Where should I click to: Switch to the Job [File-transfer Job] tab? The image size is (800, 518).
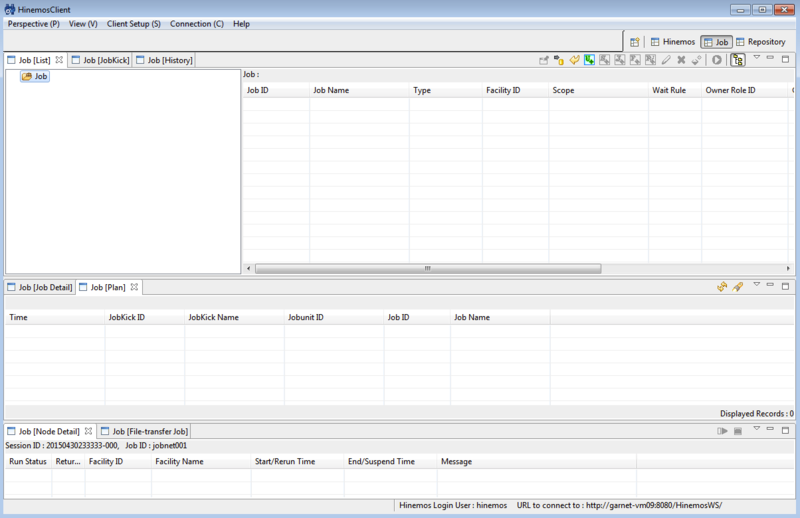tap(144, 431)
